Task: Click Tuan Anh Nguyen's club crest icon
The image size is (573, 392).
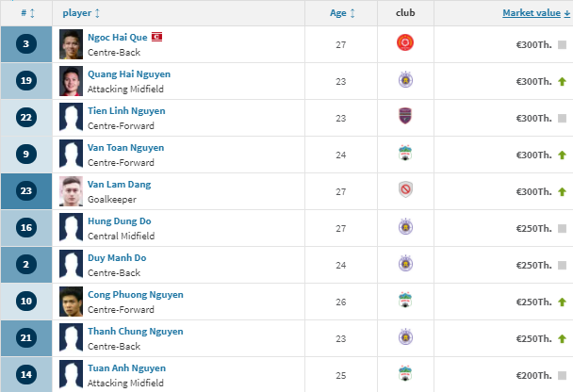Action: (x=405, y=374)
